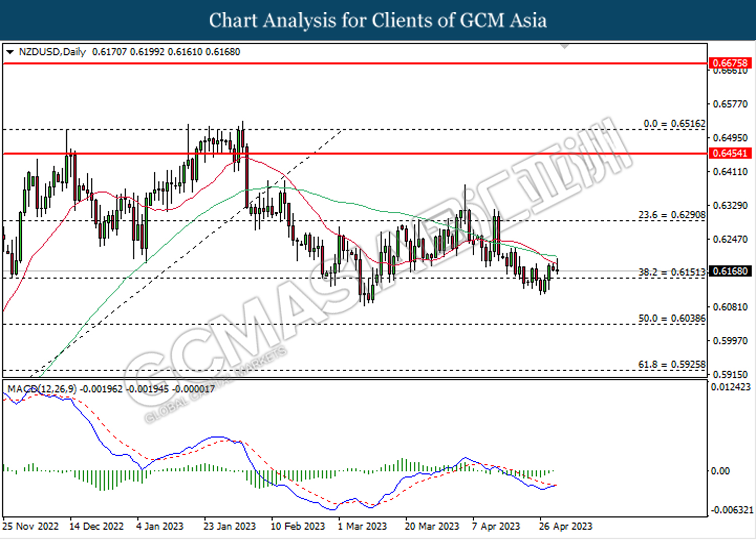Select the 0.59150 price axis value
The image size is (756, 540).
pyautogui.click(x=730, y=375)
